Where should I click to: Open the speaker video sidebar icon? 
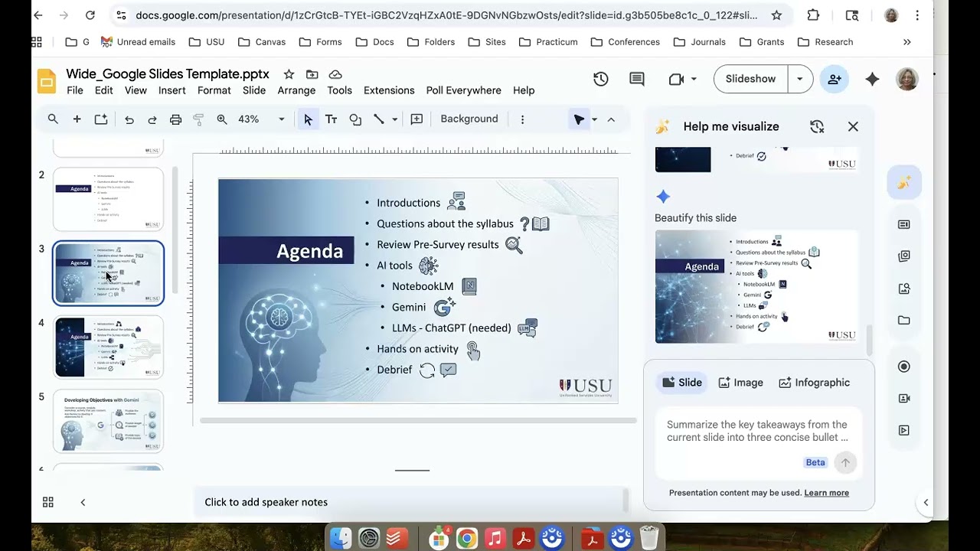(904, 399)
